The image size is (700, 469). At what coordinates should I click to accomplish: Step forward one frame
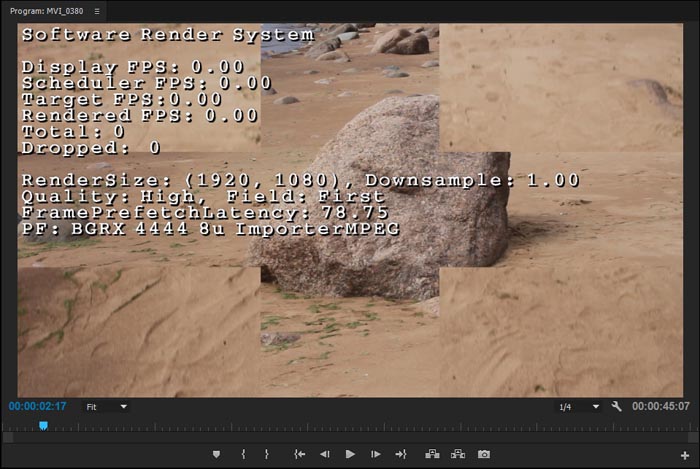click(375, 454)
